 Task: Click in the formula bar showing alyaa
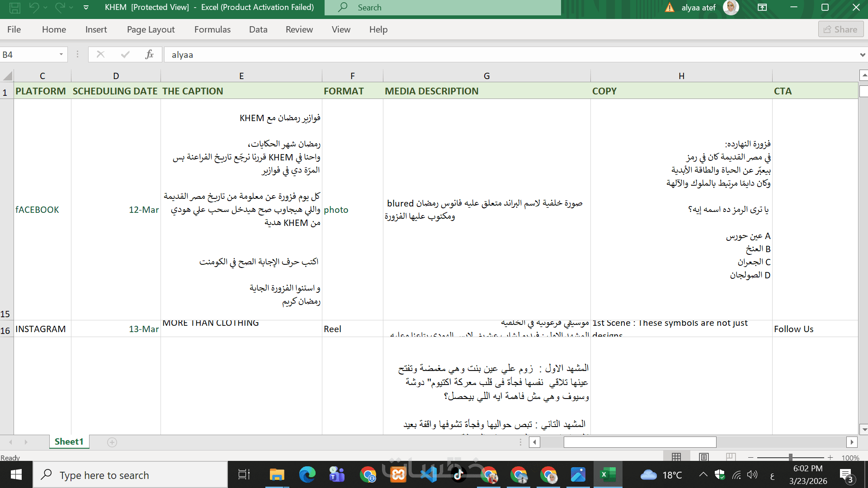click(x=497, y=55)
